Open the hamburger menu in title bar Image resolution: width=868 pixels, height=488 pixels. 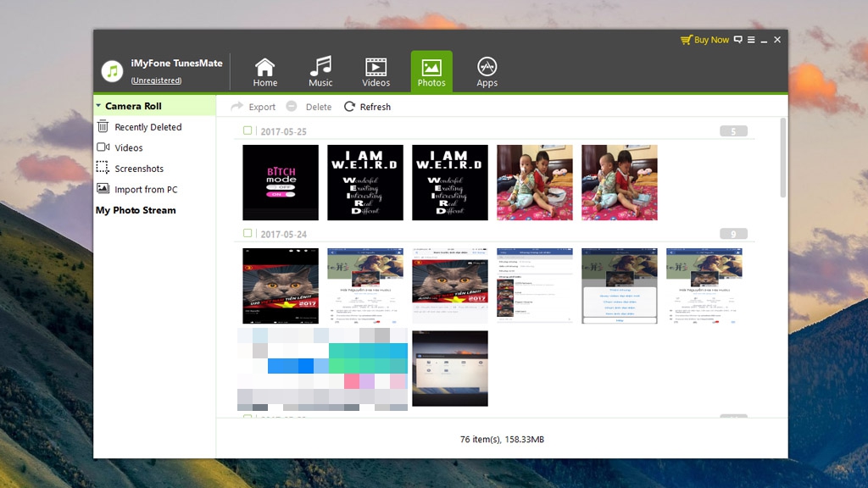[x=751, y=40]
